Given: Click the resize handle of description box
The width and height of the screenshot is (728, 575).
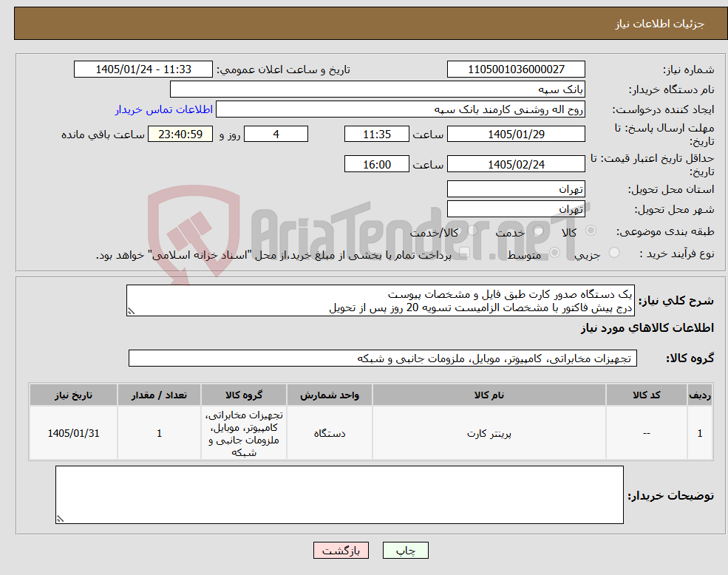Looking at the screenshot, I should click(131, 312).
